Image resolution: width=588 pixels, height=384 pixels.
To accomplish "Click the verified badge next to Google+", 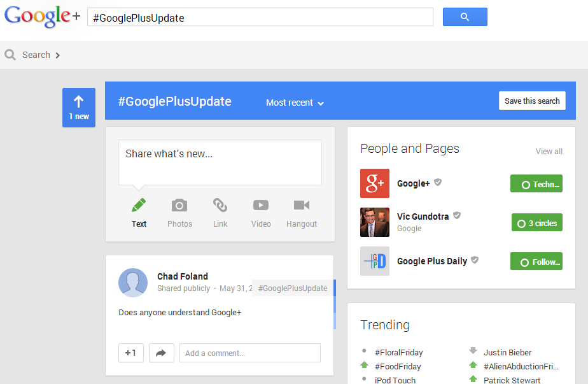I will pos(438,182).
